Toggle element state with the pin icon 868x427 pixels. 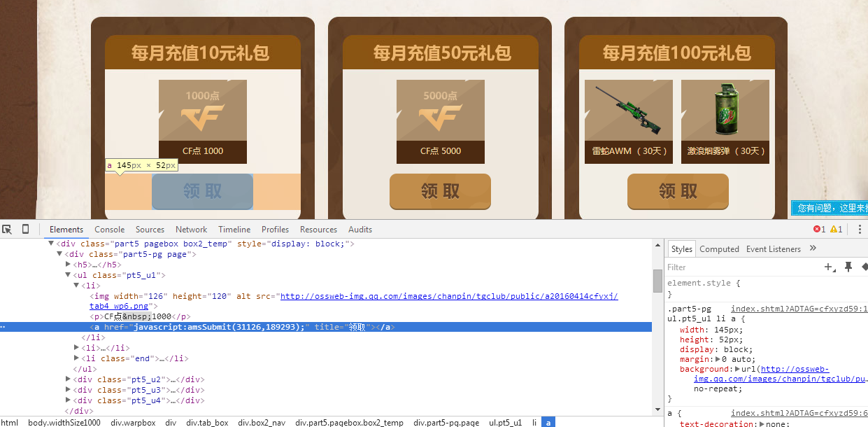point(848,267)
